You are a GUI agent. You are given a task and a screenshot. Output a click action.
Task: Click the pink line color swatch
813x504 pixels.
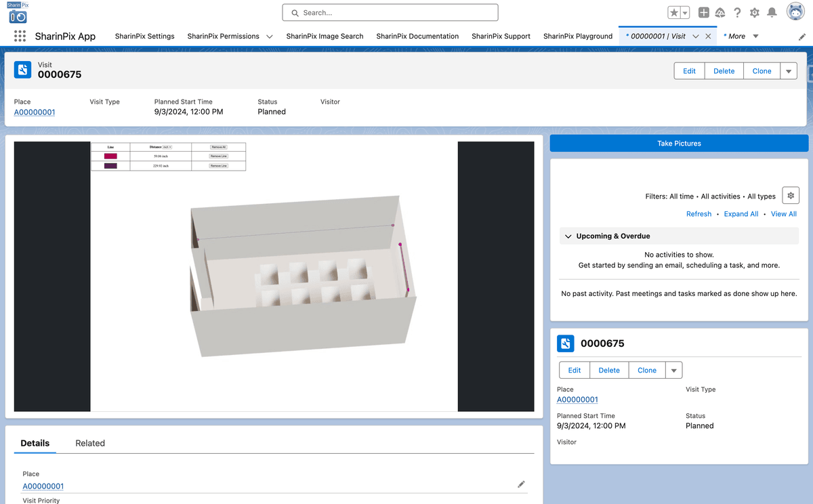click(110, 156)
